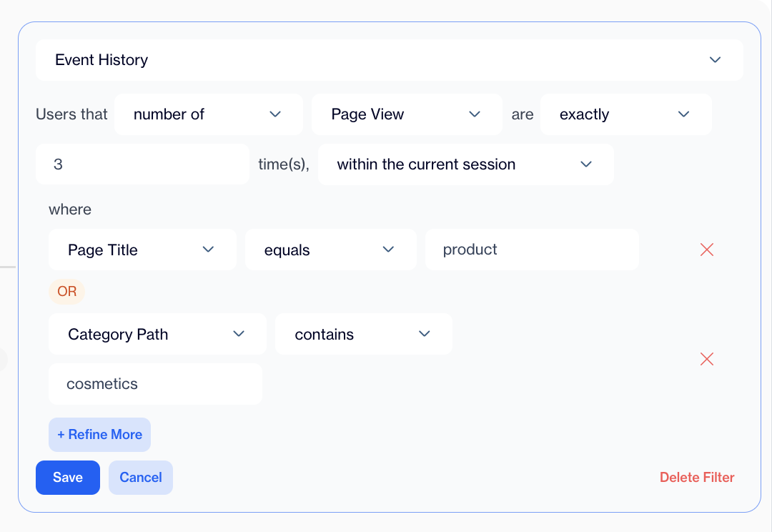Open the Category Path property dropdown
Image resolution: width=772 pixels, height=532 pixels.
tap(157, 334)
